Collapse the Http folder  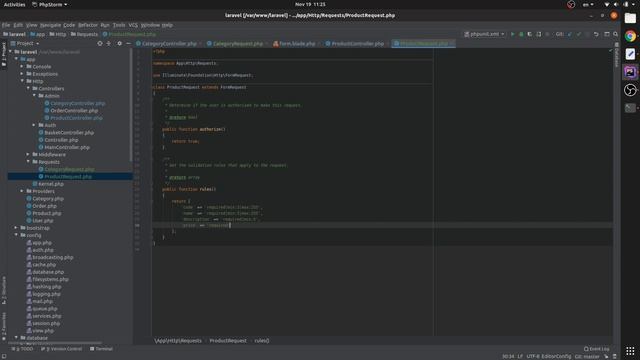tap(22, 81)
